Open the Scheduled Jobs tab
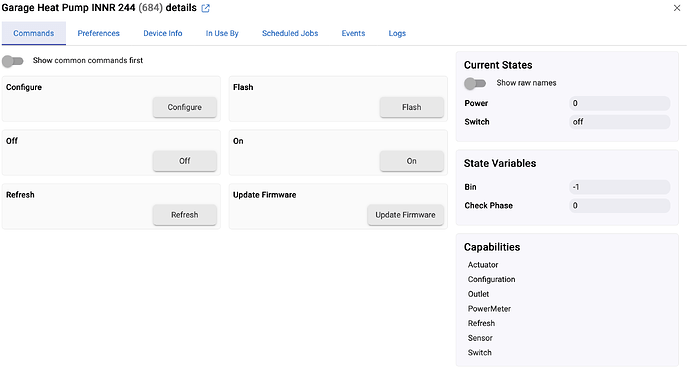This screenshot has width=689, height=390. (290, 33)
